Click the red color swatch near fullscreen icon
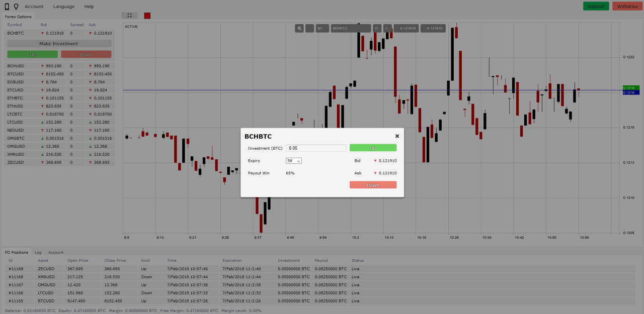Viewport: 644px width, 314px height. coord(147,16)
